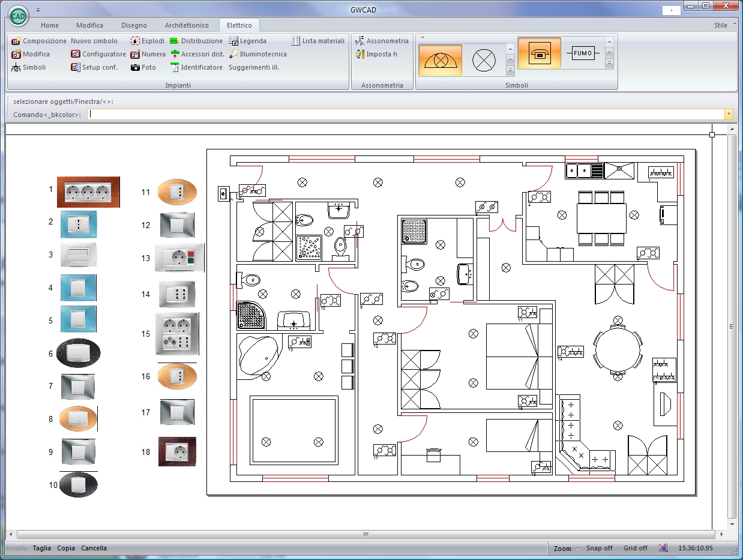Toggle Snap off in status bar
The width and height of the screenshot is (743, 560).
(x=599, y=549)
